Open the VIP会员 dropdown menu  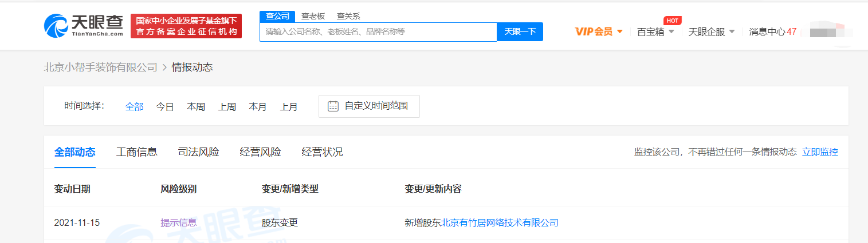coord(599,32)
